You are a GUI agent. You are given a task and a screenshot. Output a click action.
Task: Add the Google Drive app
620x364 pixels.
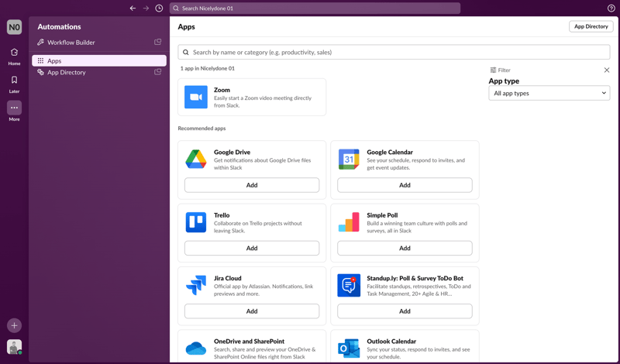click(252, 185)
